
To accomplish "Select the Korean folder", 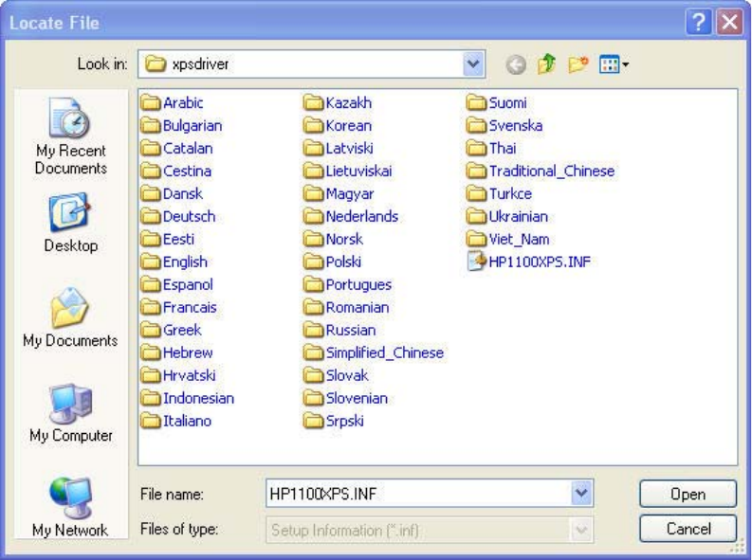I will pos(338,125).
